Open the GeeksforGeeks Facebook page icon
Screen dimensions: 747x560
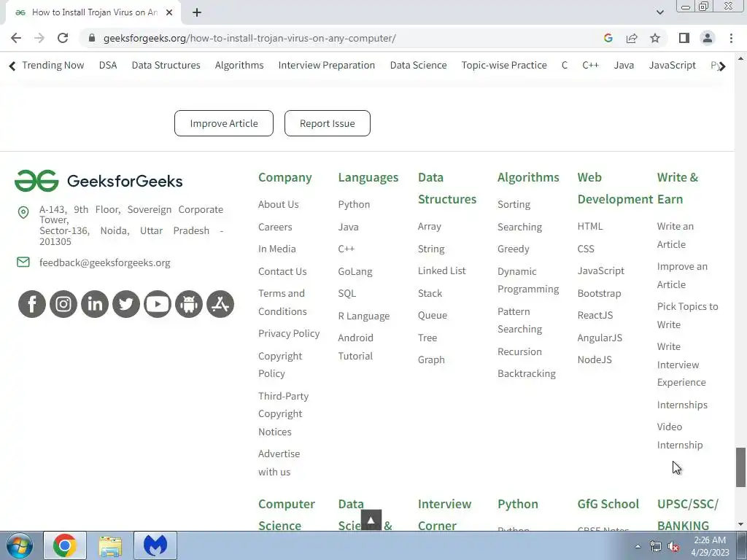click(x=32, y=304)
